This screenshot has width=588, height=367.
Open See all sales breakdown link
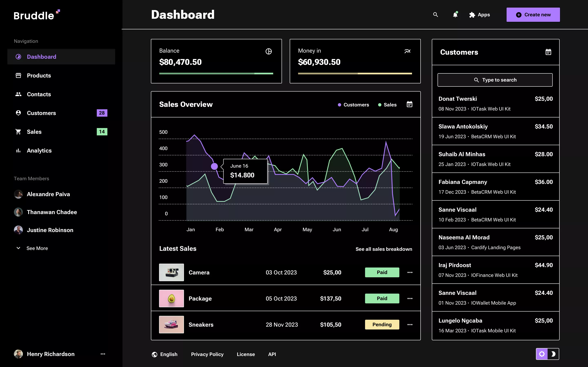point(384,249)
